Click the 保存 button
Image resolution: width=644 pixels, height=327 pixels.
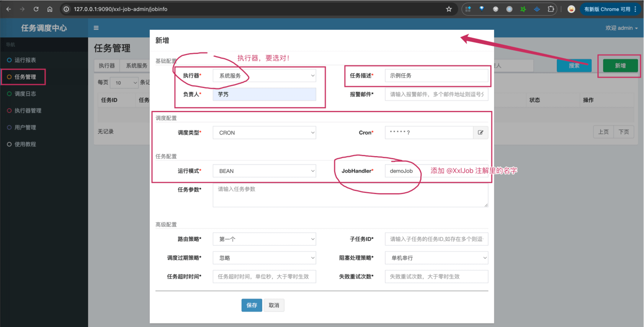tap(252, 305)
